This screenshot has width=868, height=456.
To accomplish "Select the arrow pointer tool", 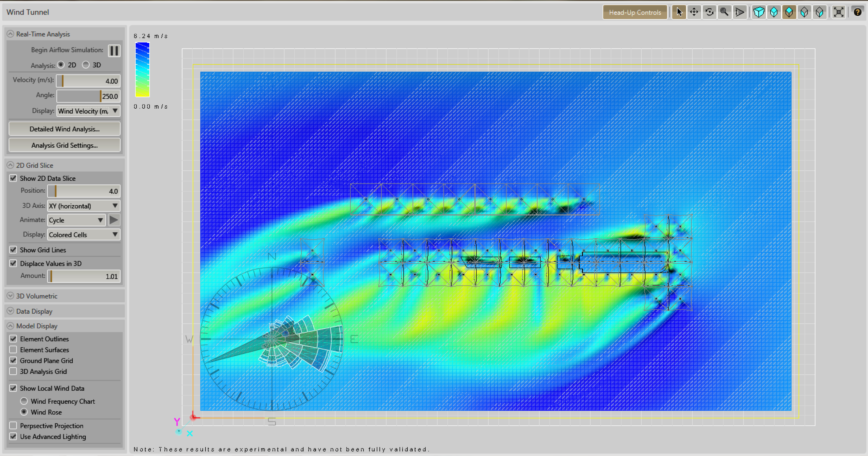I will point(679,12).
